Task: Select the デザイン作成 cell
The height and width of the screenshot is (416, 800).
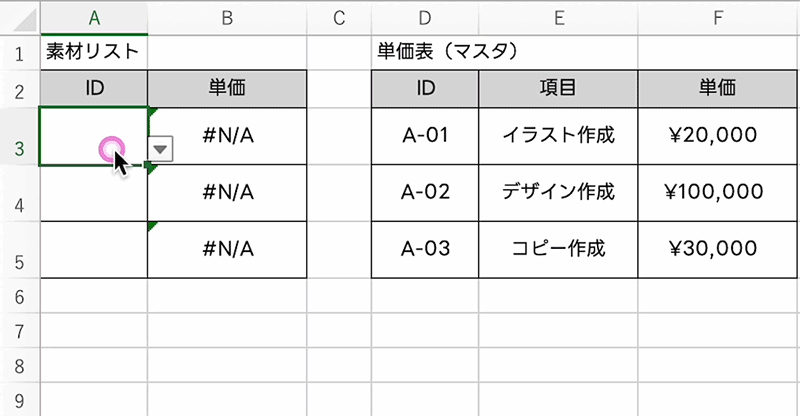Action: (558, 192)
